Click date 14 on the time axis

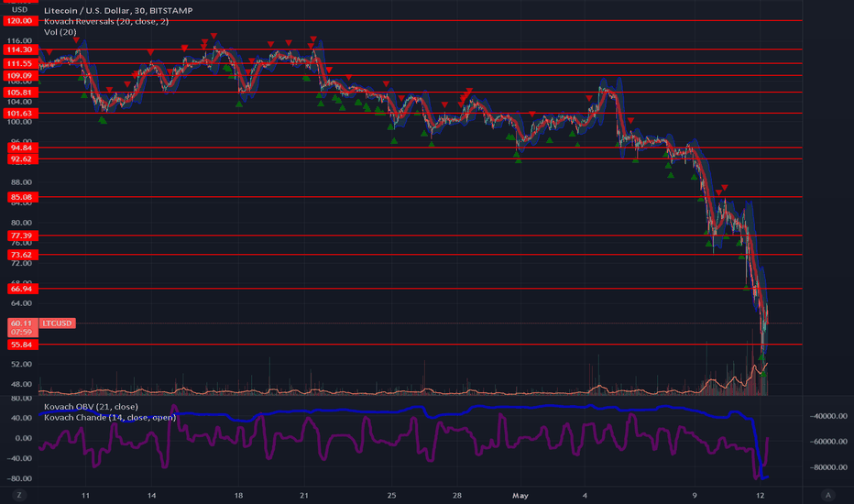(151, 495)
